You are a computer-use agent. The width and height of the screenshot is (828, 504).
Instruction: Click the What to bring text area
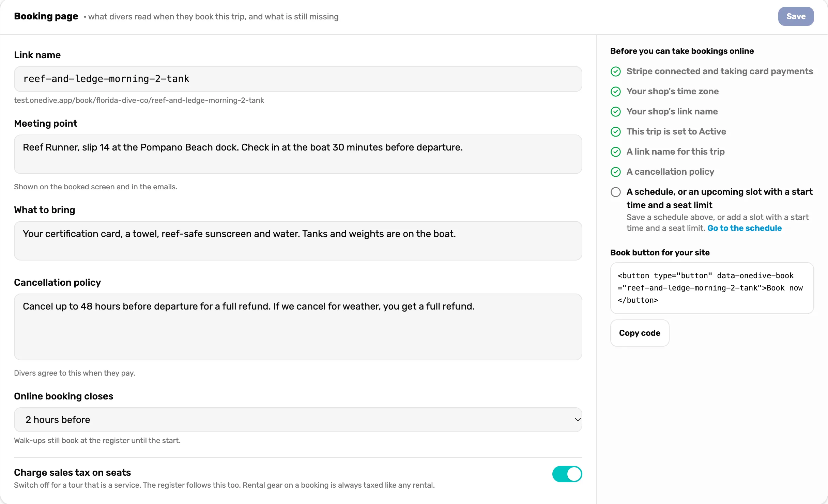click(x=298, y=241)
